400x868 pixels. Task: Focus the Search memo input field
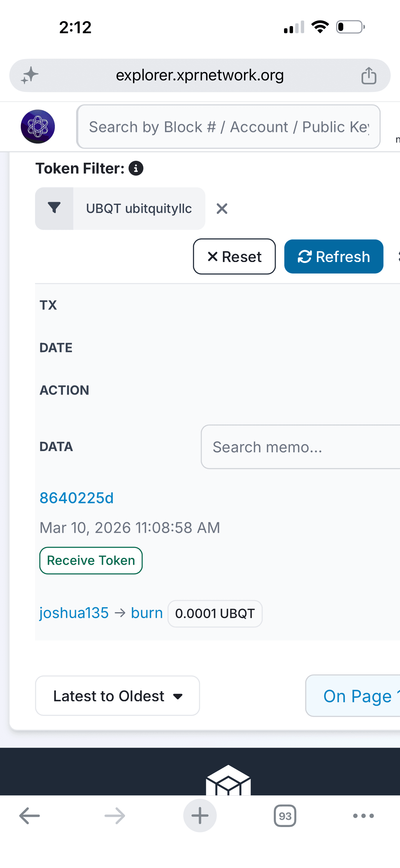tap(300, 447)
